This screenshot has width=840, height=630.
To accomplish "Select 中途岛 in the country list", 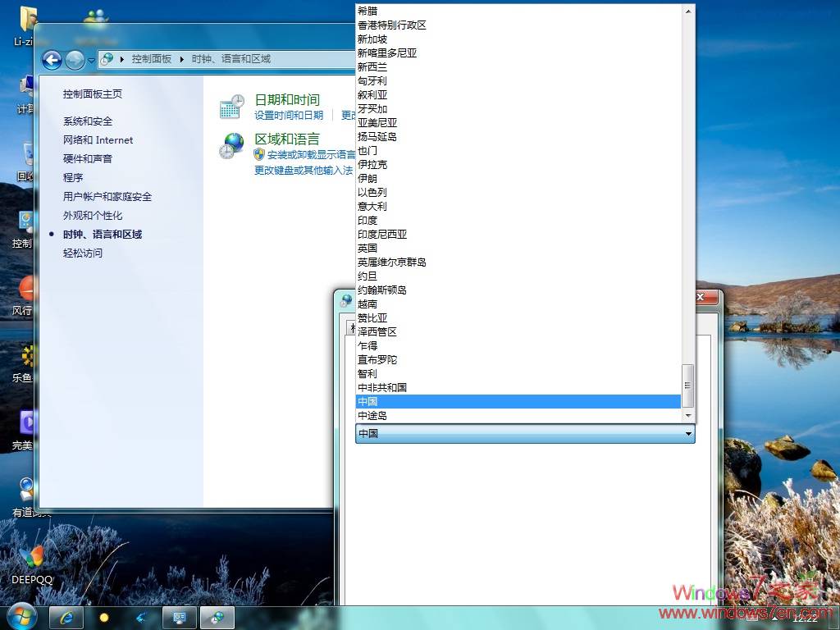I will pos(372,415).
